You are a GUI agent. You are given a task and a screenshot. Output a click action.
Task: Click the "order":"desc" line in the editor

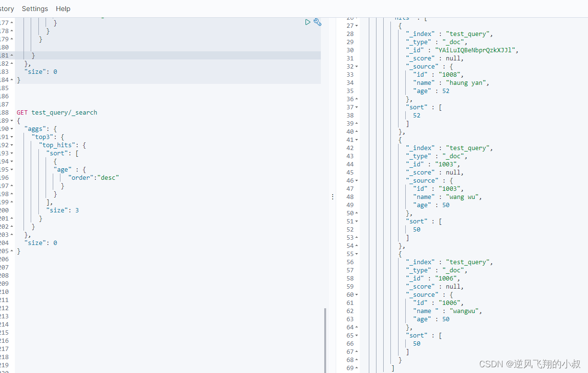click(x=94, y=178)
